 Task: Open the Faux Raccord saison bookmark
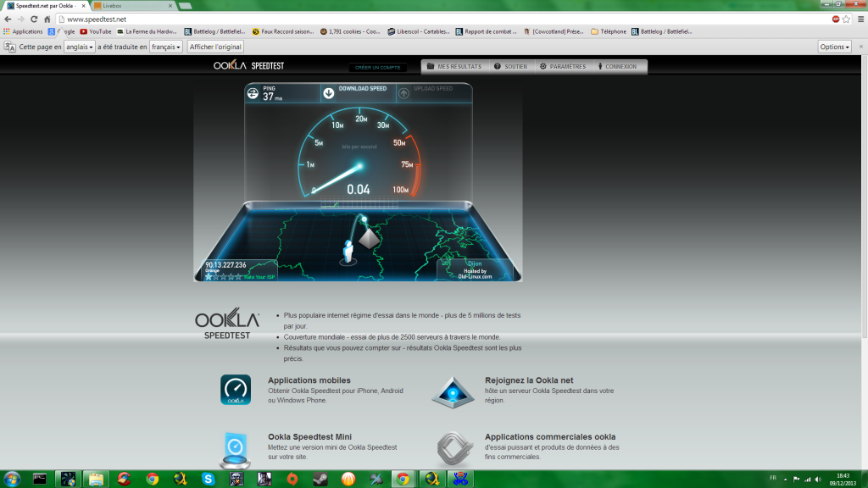coord(283,31)
